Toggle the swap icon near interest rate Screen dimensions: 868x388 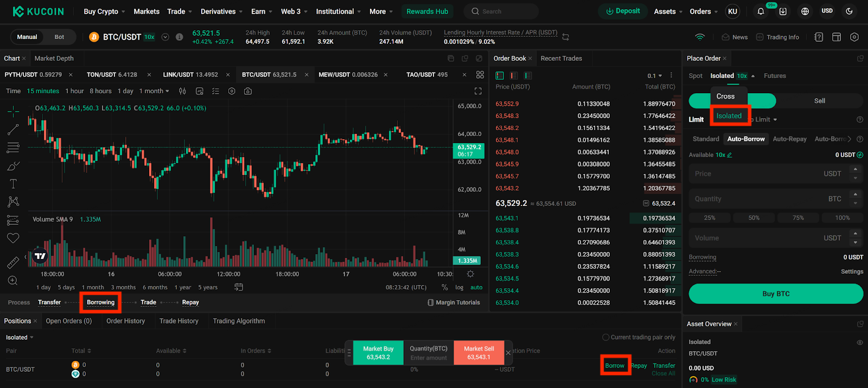(x=565, y=37)
